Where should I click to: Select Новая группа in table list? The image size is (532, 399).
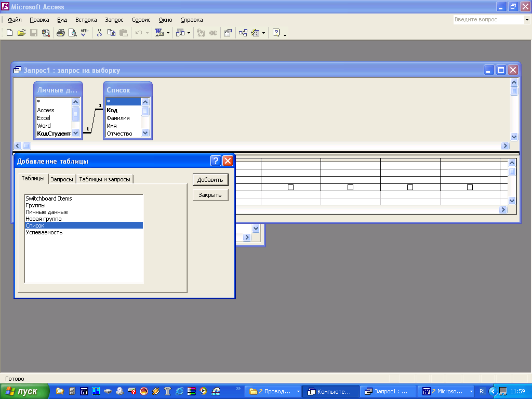[84, 219]
